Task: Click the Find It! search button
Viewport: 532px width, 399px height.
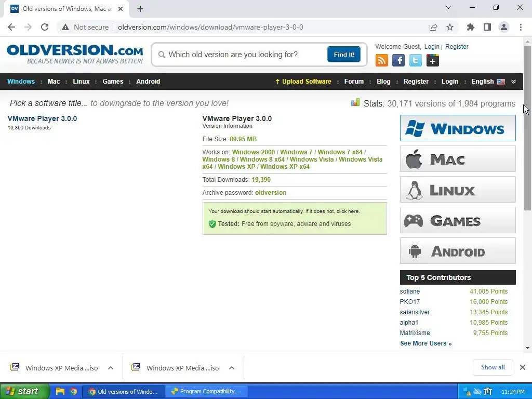Action: (344, 54)
